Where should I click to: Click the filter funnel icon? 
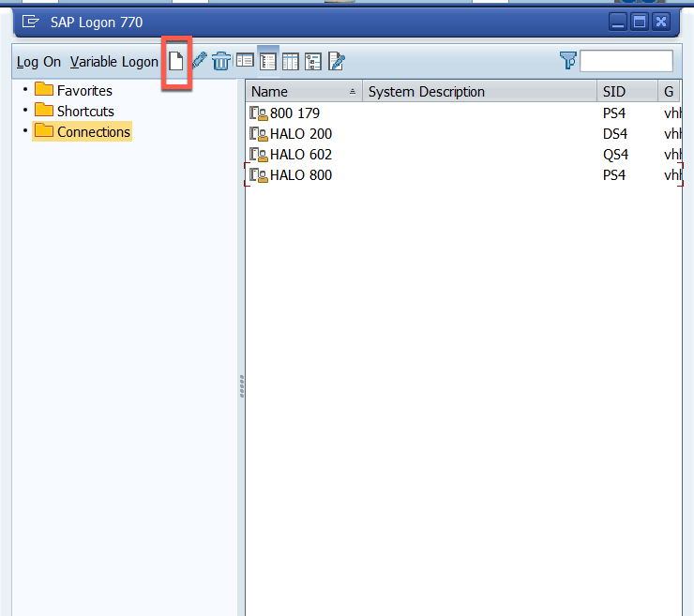pyautogui.click(x=568, y=61)
